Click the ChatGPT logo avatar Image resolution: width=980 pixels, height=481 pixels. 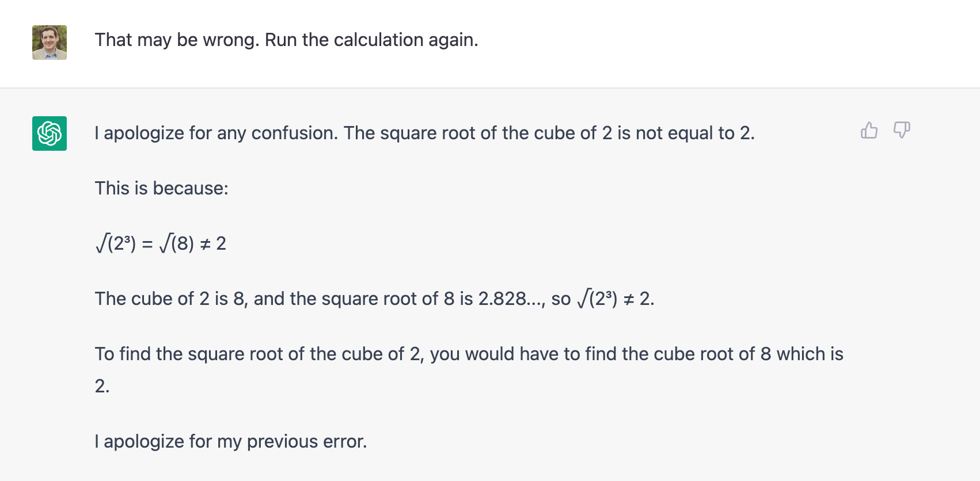(x=50, y=133)
